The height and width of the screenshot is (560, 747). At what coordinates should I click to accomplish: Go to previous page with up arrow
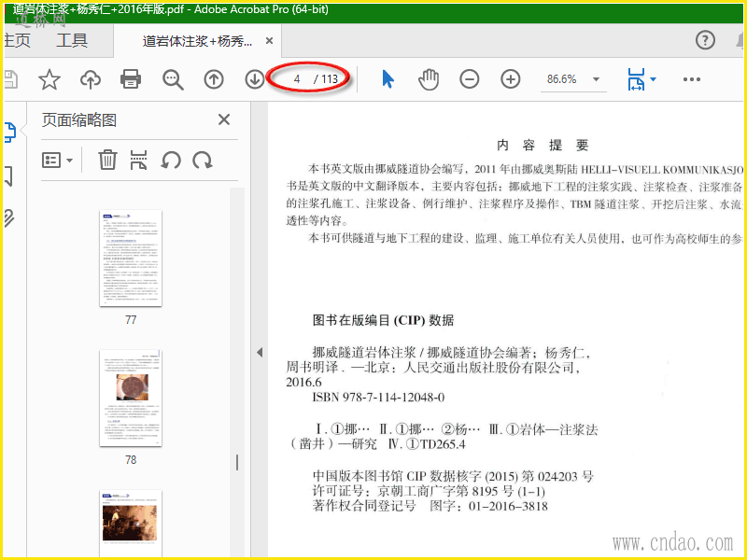coord(214,79)
